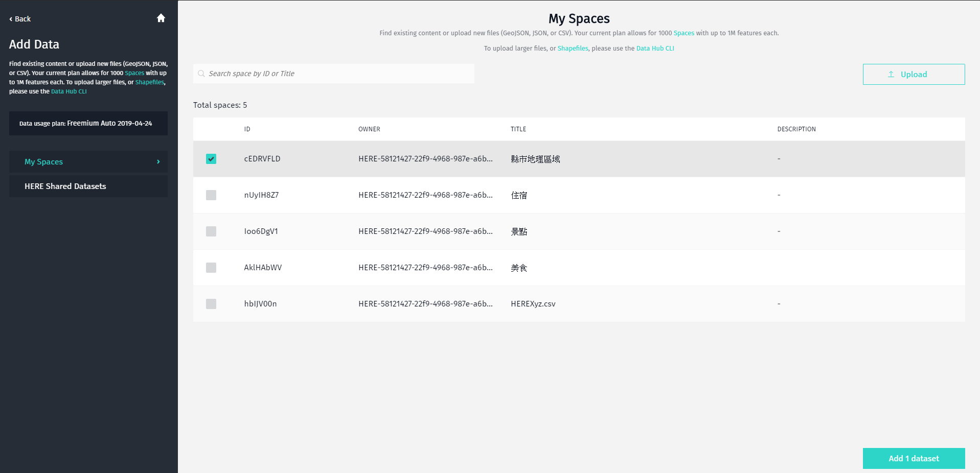Open the Spaces link in the sidebar
Screen dimensions: 980x473
[x=134, y=73]
